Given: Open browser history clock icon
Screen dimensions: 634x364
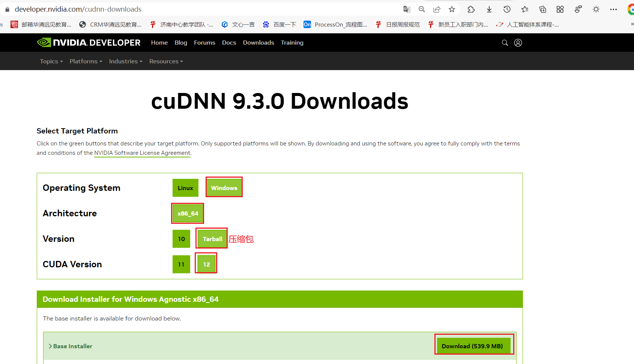Looking at the screenshot, I should coord(507,9).
